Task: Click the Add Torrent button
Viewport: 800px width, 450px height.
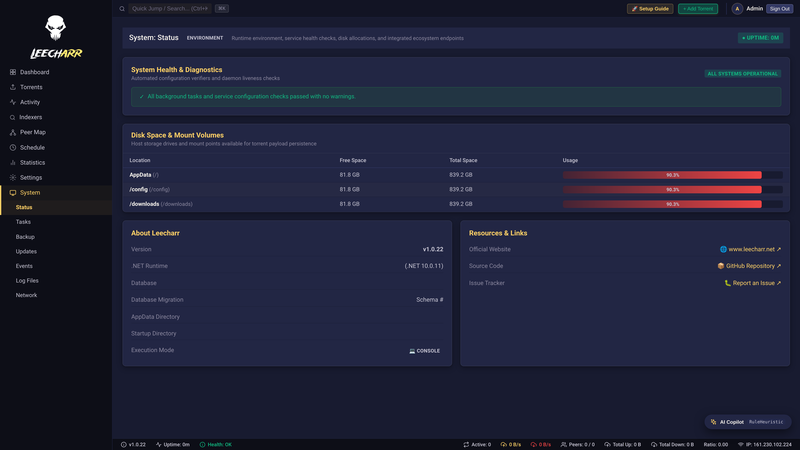Action: 698,9
